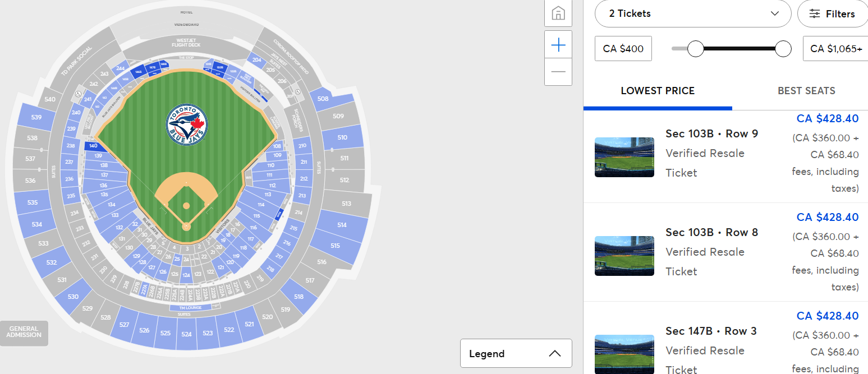The height and width of the screenshot is (374, 868).
Task: Open the Sec 103B Row 8 seat view thumbnail
Action: [624, 256]
